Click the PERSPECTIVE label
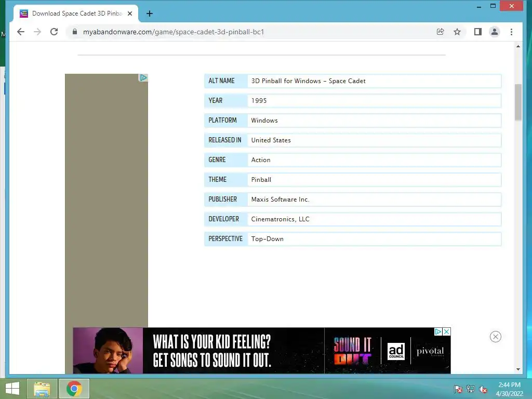The width and height of the screenshot is (532, 399). (225, 238)
